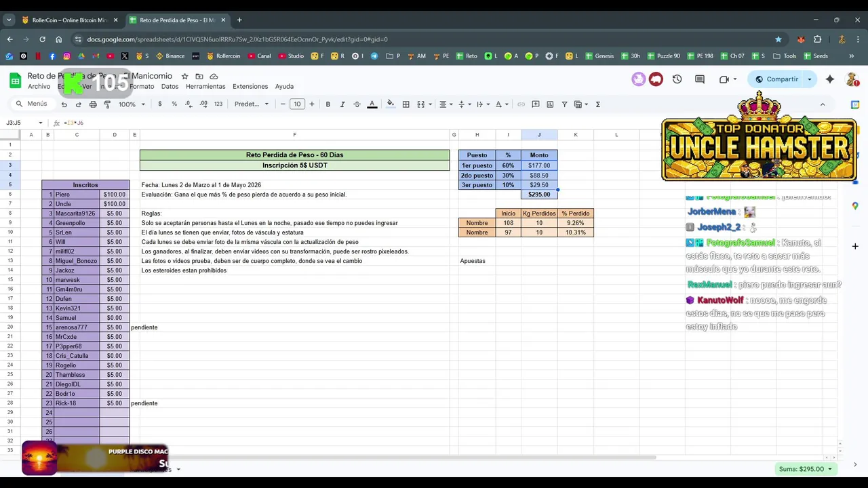Image resolution: width=868 pixels, height=488 pixels.
Task: Open the comments panel icon
Action: 700,79
